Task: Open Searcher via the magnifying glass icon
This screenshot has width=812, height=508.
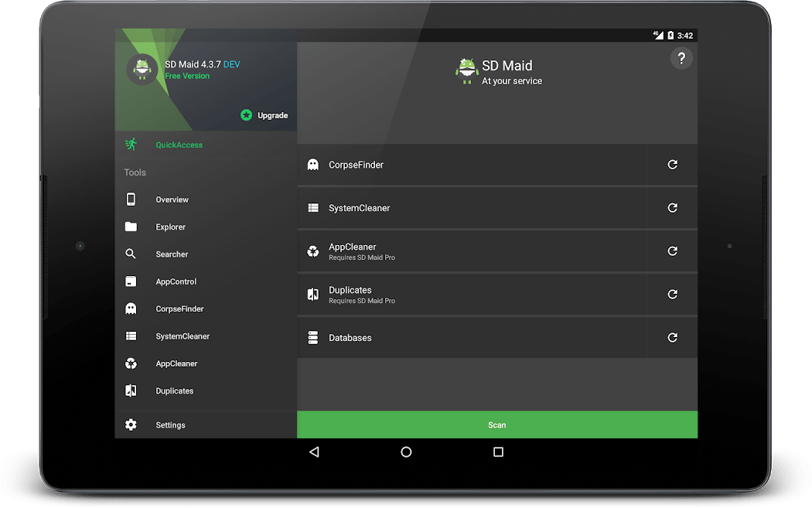Action: tap(131, 254)
